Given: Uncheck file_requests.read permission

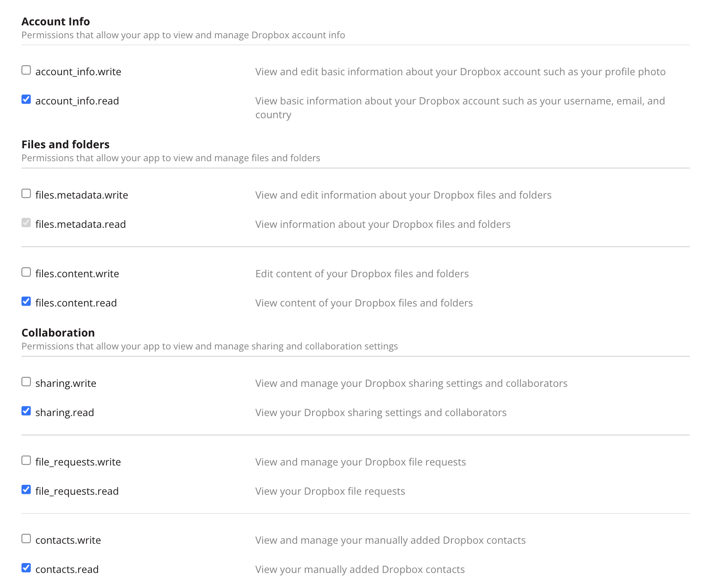Looking at the screenshot, I should pos(26,490).
